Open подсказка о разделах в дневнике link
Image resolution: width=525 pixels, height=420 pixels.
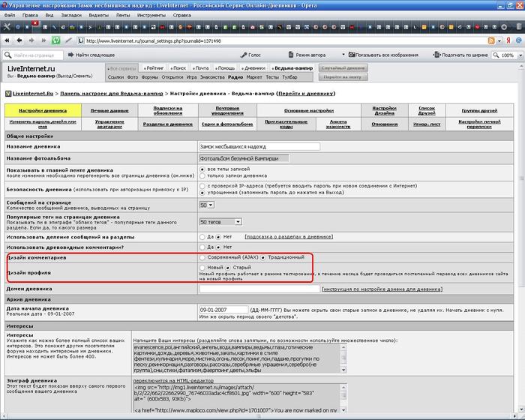(x=289, y=237)
